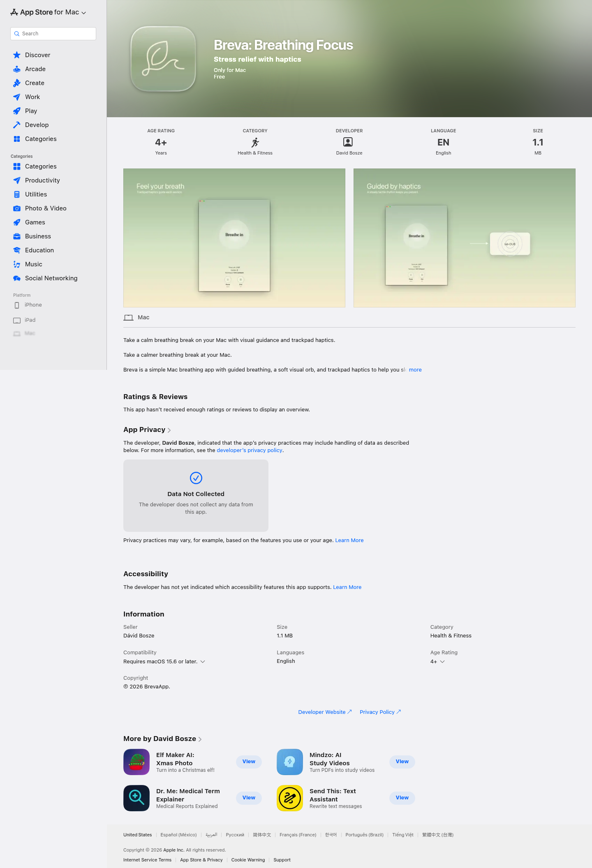592x868 pixels.
Task: Click the Arcade joystick icon
Action: click(17, 69)
